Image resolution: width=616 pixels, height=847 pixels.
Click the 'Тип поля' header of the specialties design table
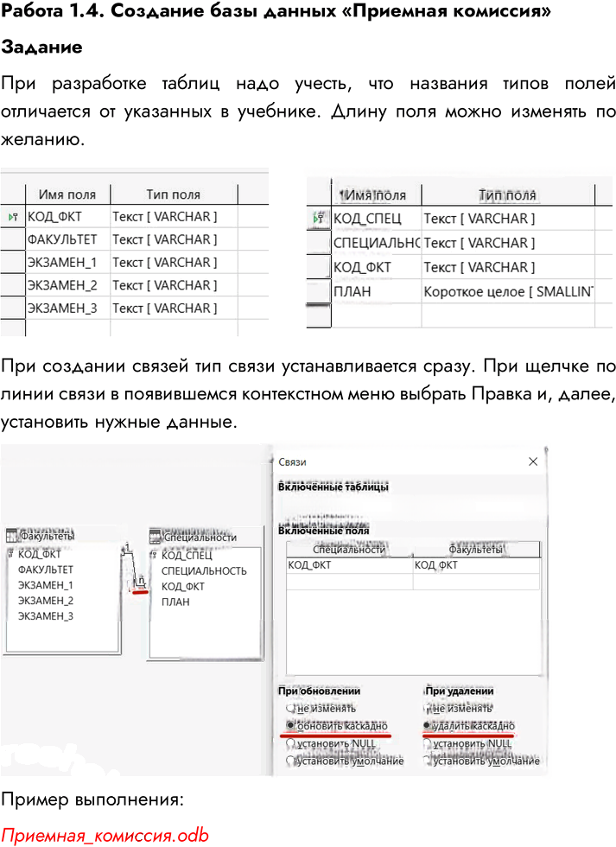click(x=508, y=195)
